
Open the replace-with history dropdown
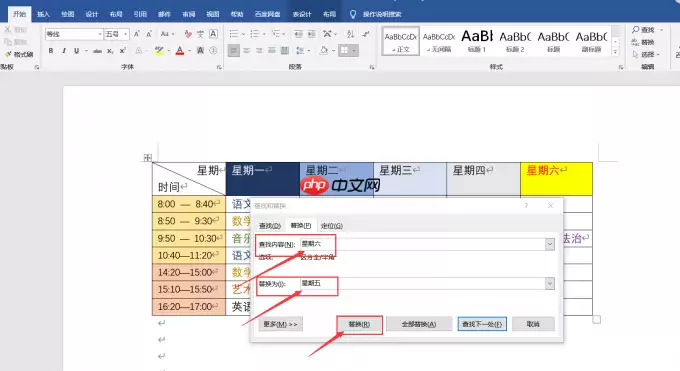tap(549, 284)
